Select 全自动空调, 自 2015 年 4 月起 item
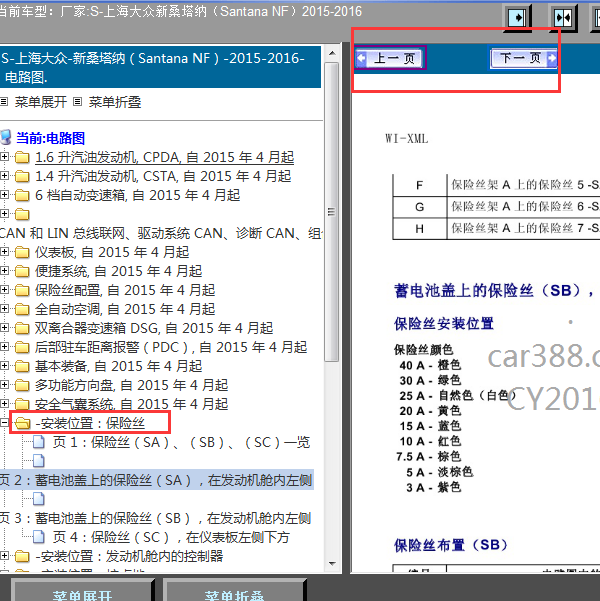Viewport: 600px width, 601px height. (x=125, y=309)
